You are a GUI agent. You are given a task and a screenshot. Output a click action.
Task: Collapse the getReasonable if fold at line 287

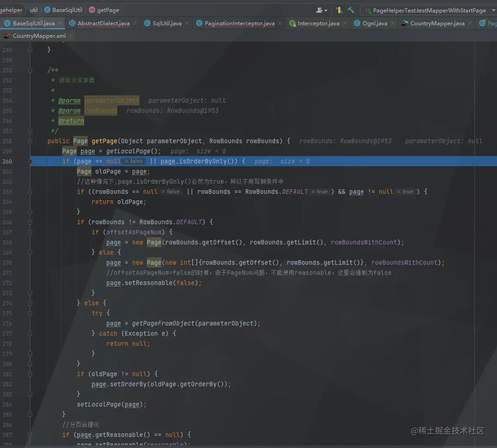coord(30,435)
